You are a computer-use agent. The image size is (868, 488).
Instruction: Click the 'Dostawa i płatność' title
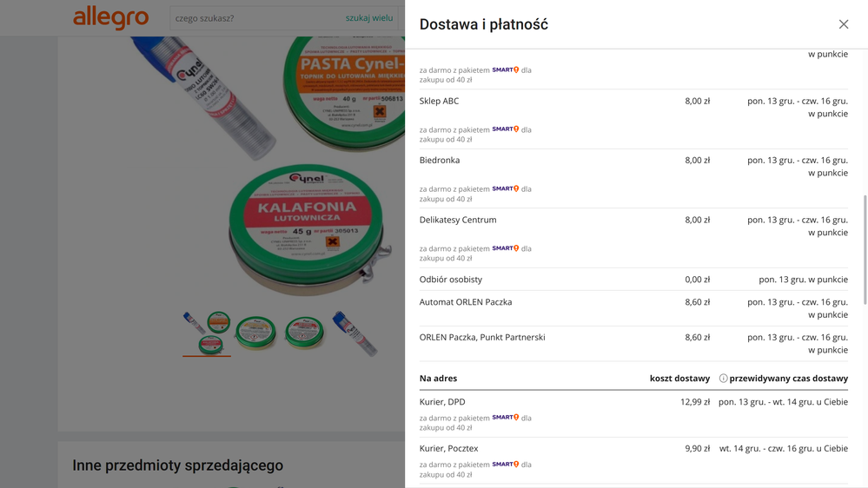[x=484, y=24]
